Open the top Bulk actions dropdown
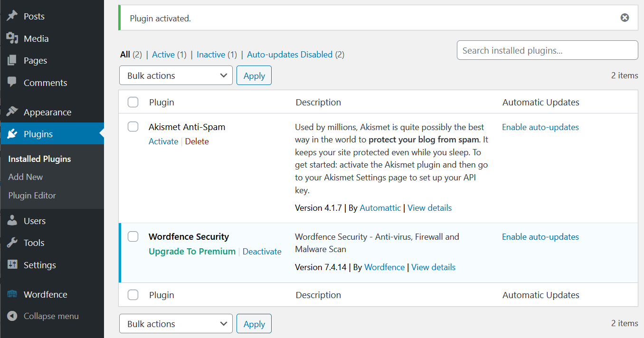The width and height of the screenshot is (644, 338). [x=176, y=75]
